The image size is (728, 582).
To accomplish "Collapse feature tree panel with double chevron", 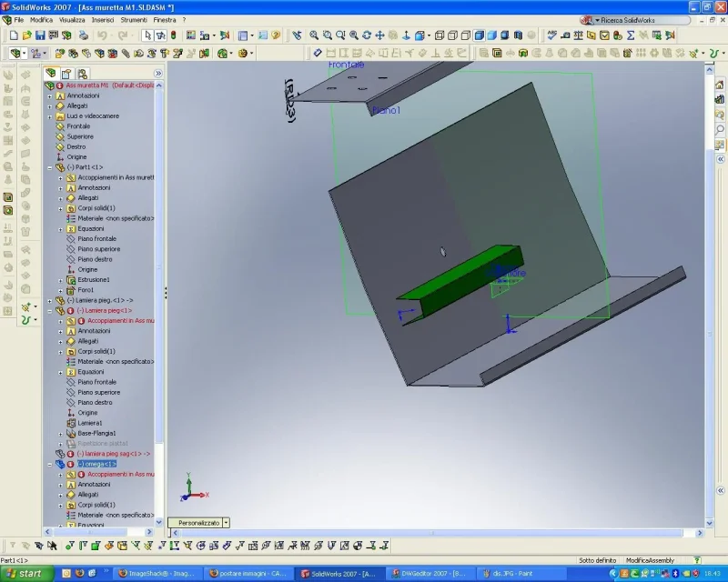I will click(x=157, y=74).
